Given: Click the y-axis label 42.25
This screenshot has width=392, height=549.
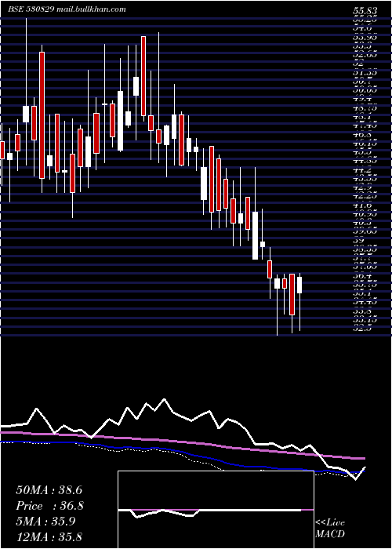Looking at the screenshot, I should tap(365, 196).
